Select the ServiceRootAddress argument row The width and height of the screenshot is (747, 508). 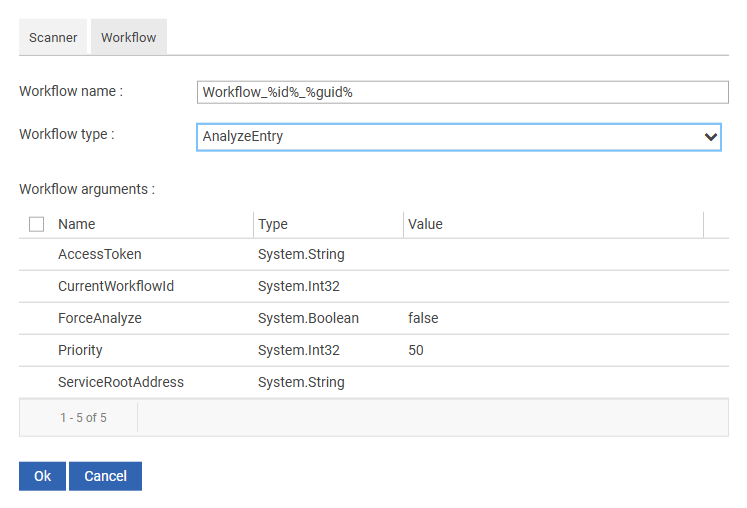click(x=121, y=382)
